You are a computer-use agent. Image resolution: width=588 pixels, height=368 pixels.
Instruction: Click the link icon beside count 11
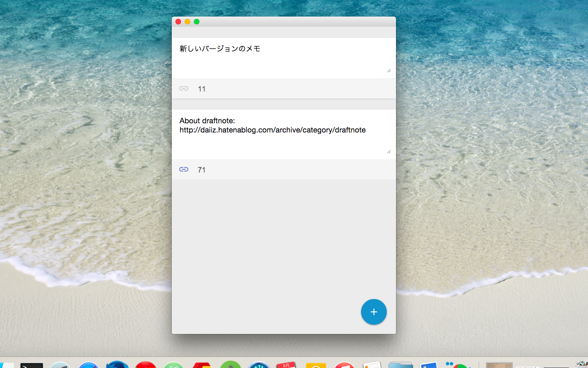(184, 88)
